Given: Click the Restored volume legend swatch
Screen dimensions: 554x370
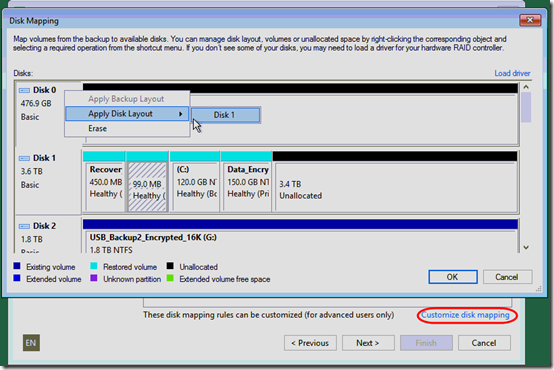Looking at the screenshot, I should [x=94, y=266].
